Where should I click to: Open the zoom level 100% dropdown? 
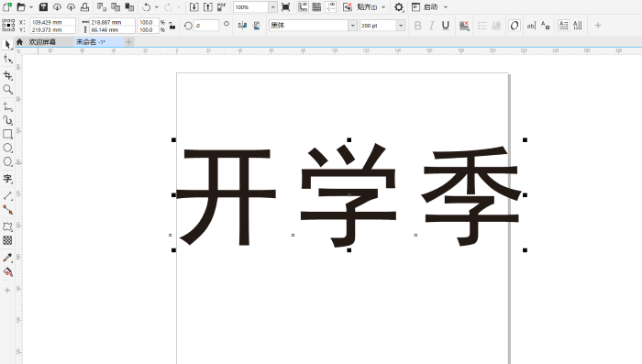click(x=272, y=7)
